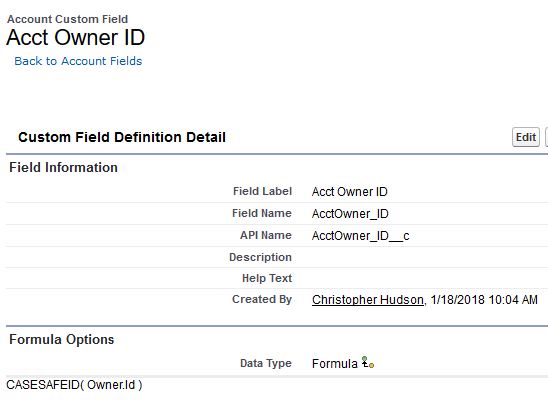
Task: Select the Field Label value Acct Owner ID
Action: click(349, 192)
